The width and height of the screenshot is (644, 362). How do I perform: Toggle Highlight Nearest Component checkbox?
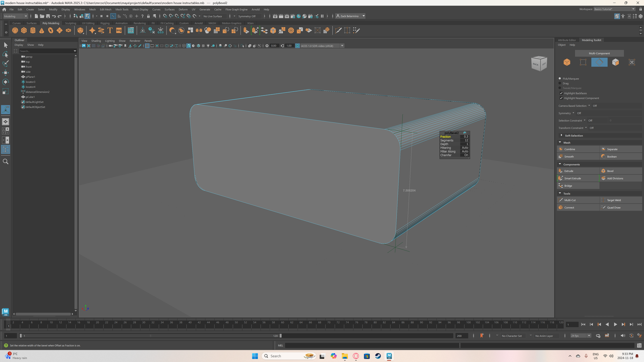(561, 98)
